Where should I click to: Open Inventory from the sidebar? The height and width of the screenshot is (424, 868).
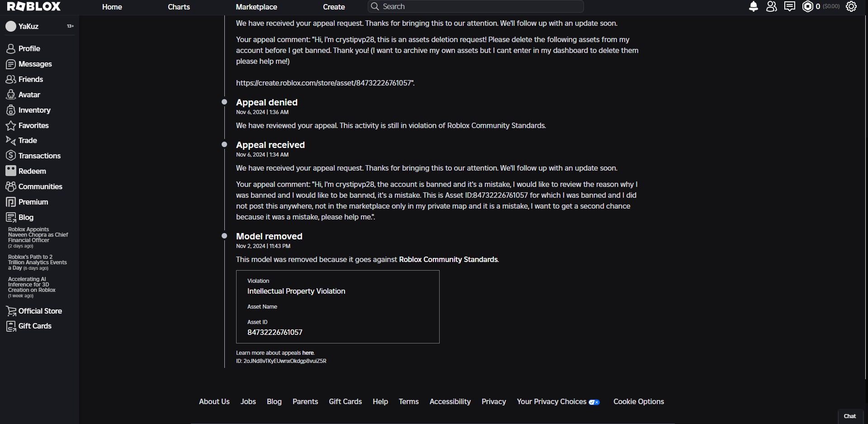point(34,110)
